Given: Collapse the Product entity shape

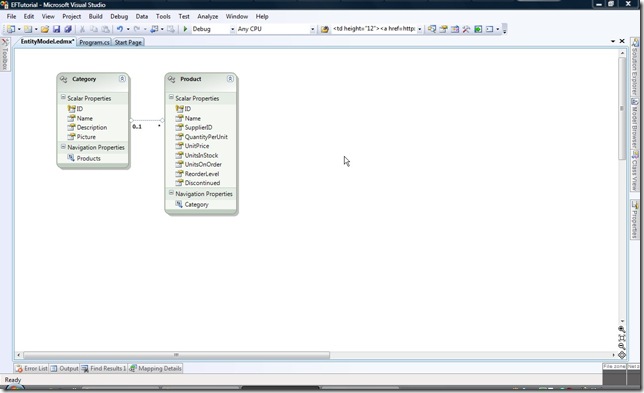Looking at the screenshot, I should coord(230,78).
